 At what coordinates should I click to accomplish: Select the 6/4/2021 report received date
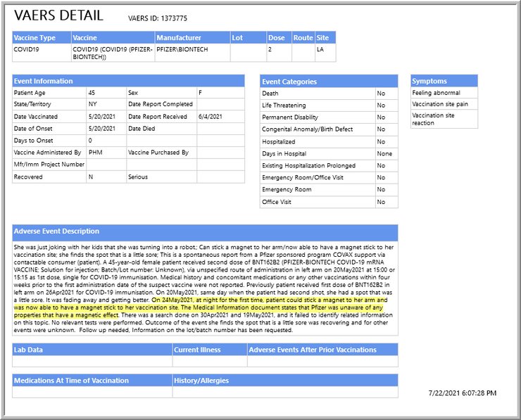click(211, 117)
